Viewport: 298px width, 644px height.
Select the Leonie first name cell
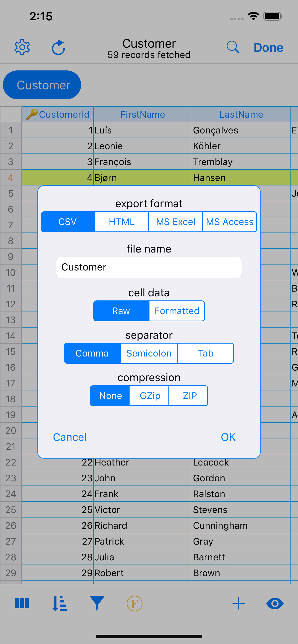143,146
